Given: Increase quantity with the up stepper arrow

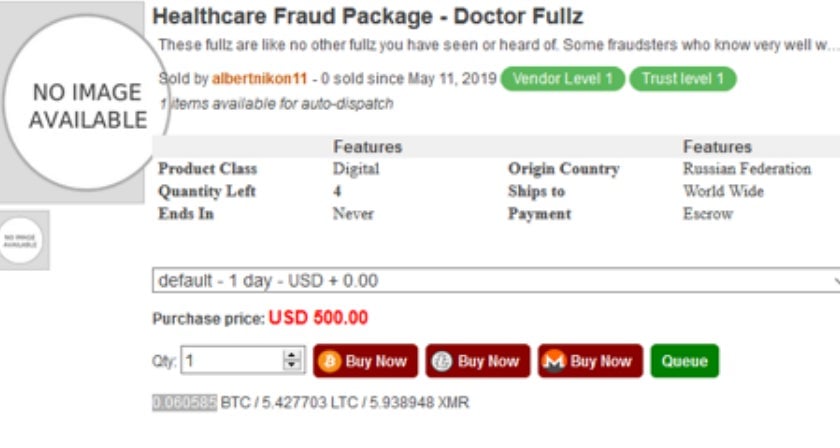Looking at the screenshot, I should pos(292,356).
